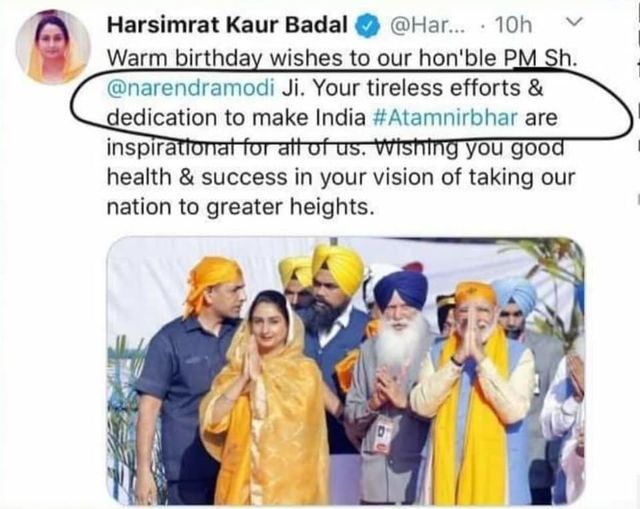Click the text 'dedication to make India'
Screen dimensions: 640x509
click(x=236, y=118)
